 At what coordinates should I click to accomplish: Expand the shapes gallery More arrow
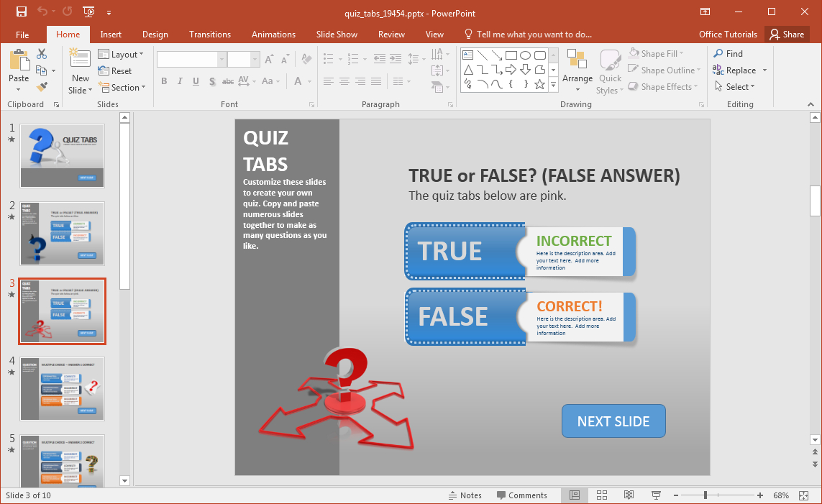(553, 84)
